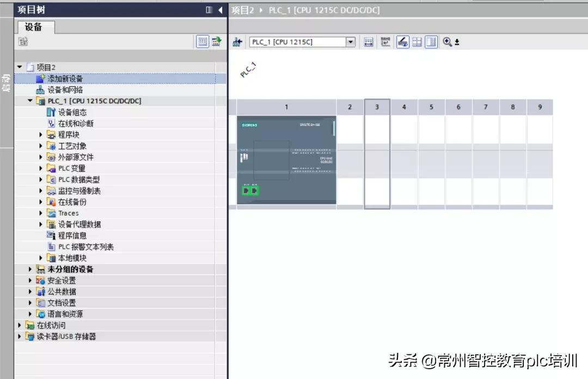This screenshot has width=588, height=379.
Task: Collapse the PLC_1 [CPU 1215C DC/DC/DC] node
Action: tap(30, 101)
